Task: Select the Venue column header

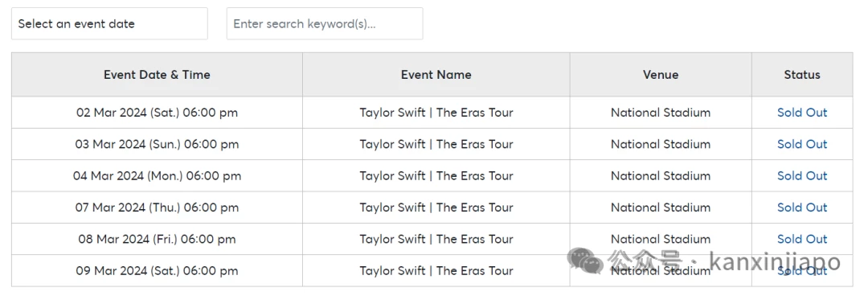Action: tap(661, 74)
